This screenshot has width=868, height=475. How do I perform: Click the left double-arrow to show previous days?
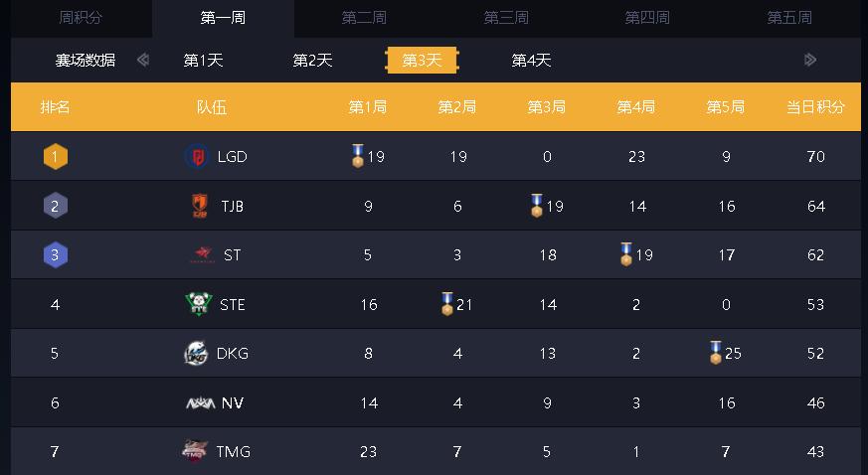[143, 60]
